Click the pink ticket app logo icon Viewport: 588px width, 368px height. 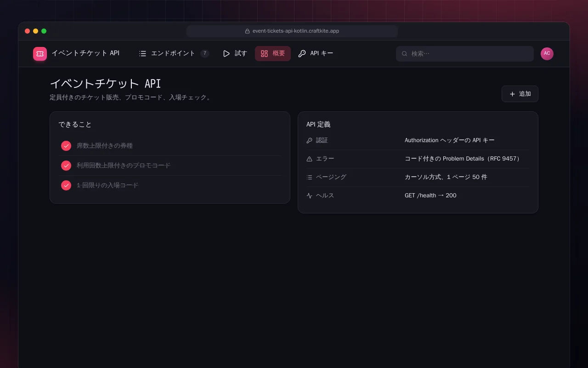pos(40,54)
